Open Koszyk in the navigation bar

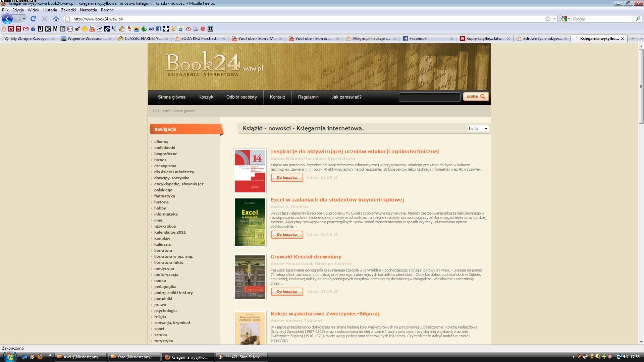[x=206, y=97]
